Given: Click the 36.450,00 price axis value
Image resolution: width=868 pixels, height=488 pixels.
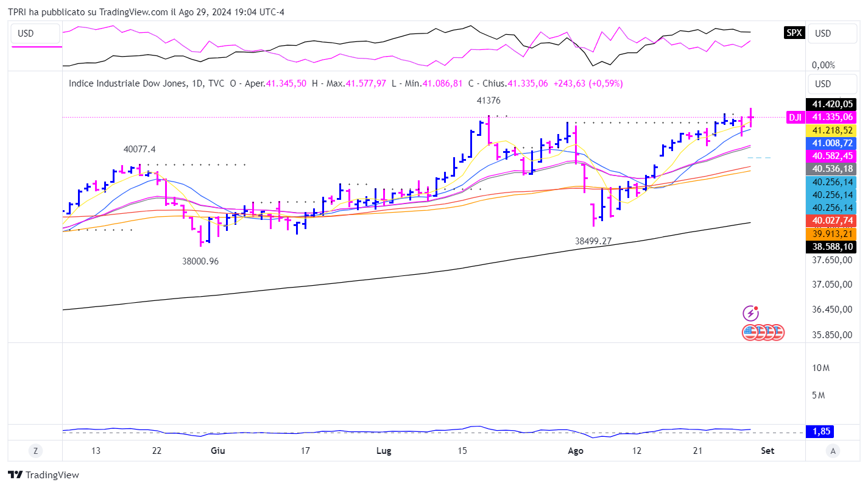Looking at the screenshot, I should coord(831,309).
